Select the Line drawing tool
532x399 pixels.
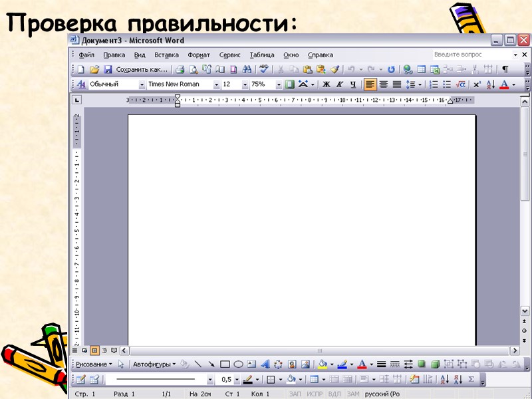pyautogui.click(x=198, y=364)
